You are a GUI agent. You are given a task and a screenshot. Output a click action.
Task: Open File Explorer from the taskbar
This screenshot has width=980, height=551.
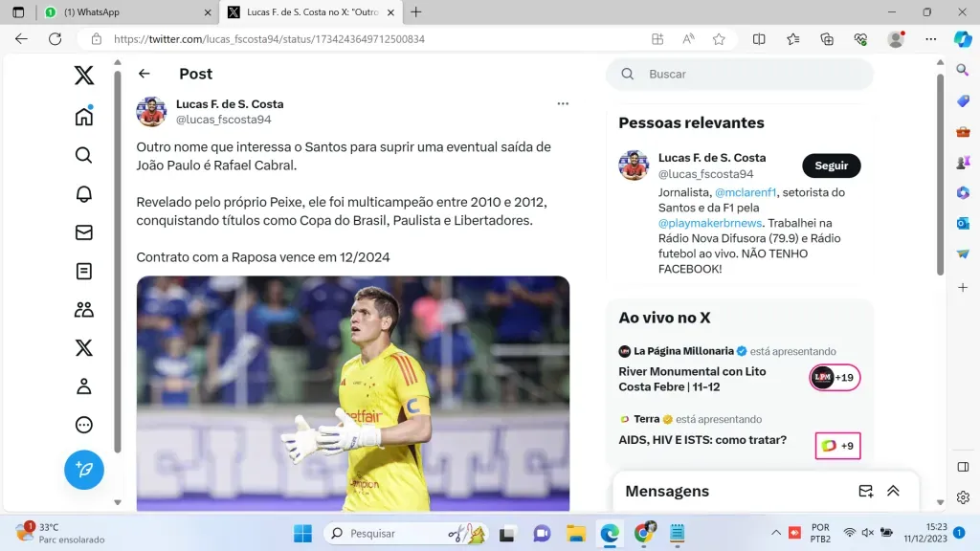575,533
